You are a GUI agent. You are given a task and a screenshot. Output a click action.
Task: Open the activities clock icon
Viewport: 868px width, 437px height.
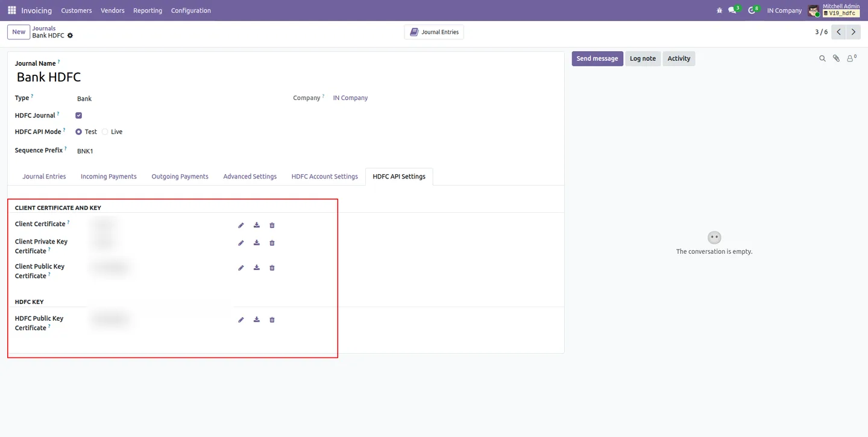click(x=753, y=10)
